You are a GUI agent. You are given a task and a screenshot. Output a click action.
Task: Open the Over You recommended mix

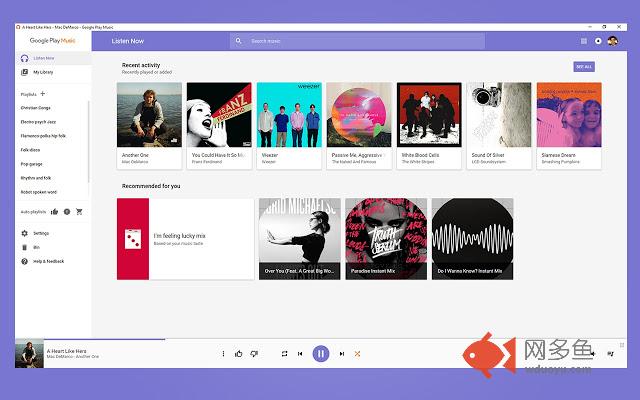(300, 239)
